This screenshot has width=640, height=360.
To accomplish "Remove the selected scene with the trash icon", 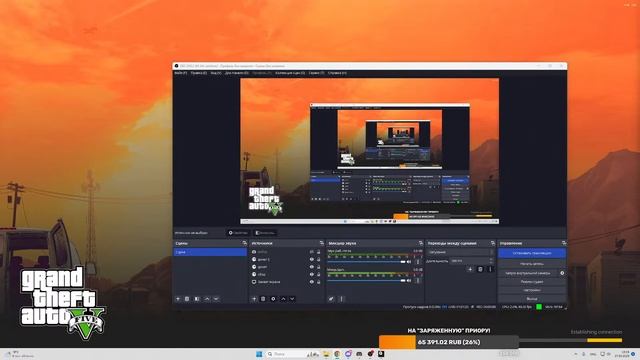I will [187, 299].
